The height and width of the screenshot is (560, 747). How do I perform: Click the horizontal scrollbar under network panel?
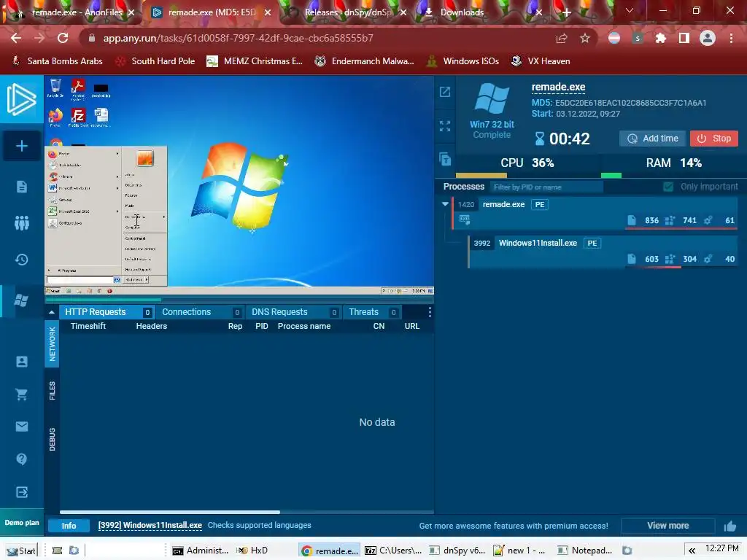click(169, 513)
